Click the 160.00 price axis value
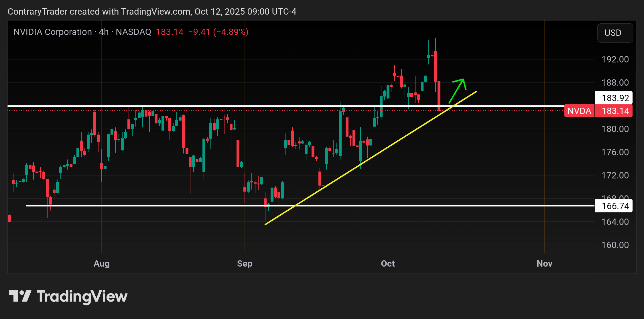 (x=615, y=245)
